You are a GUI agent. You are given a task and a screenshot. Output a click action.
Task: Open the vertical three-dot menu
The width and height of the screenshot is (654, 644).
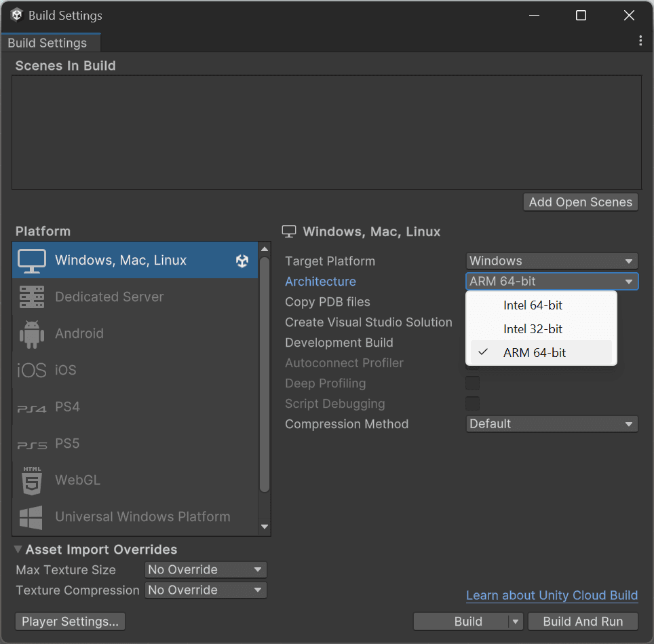point(640,40)
